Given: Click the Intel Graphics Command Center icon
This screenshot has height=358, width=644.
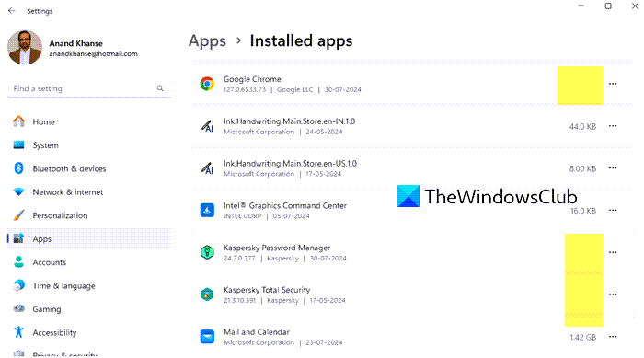Looking at the screenshot, I should coord(207,211).
